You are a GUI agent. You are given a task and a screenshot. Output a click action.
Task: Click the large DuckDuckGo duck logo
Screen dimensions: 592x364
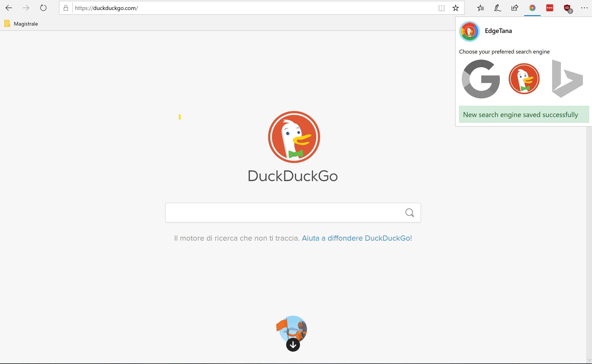(294, 137)
